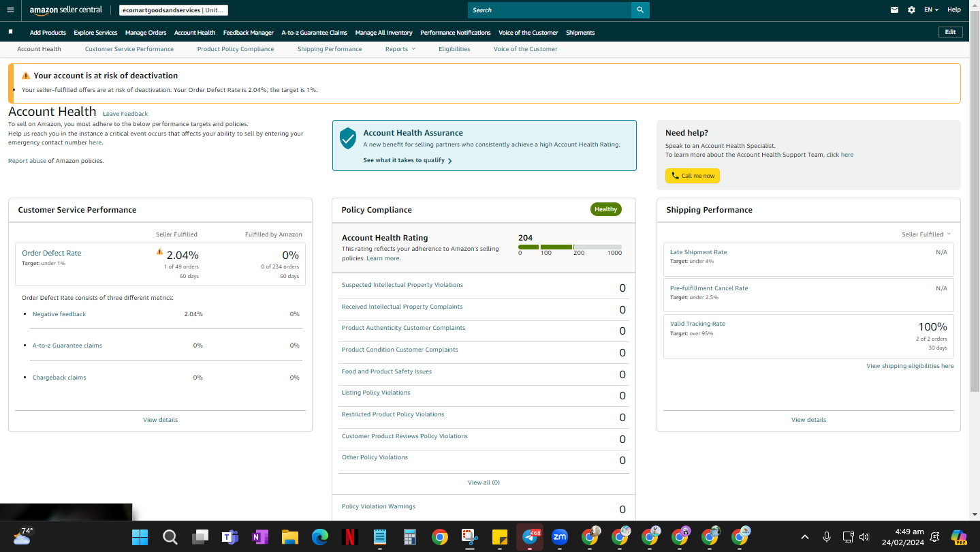Open View shipping eligibilities here link
The height and width of the screenshot is (552, 980).
pyautogui.click(x=910, y=366)
